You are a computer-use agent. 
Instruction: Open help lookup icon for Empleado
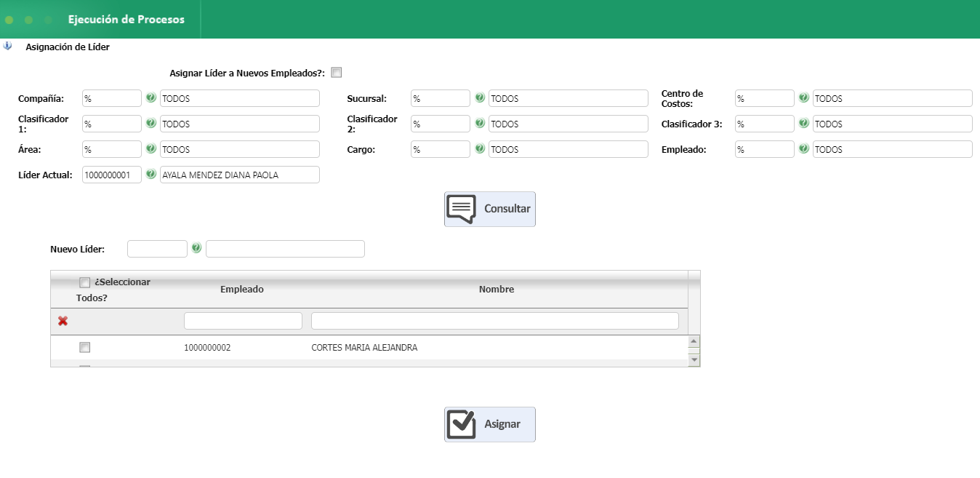803,148
